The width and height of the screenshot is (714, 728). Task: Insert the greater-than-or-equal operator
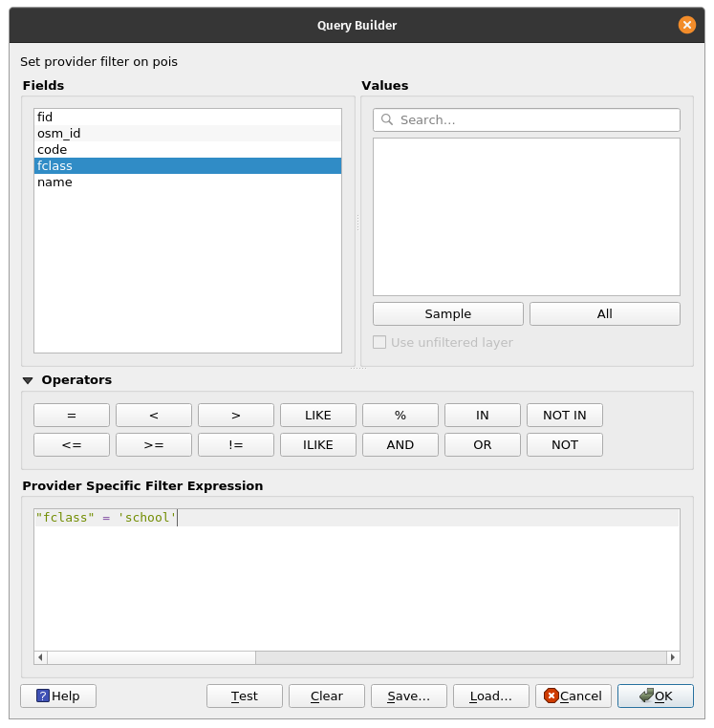[154, 445]
